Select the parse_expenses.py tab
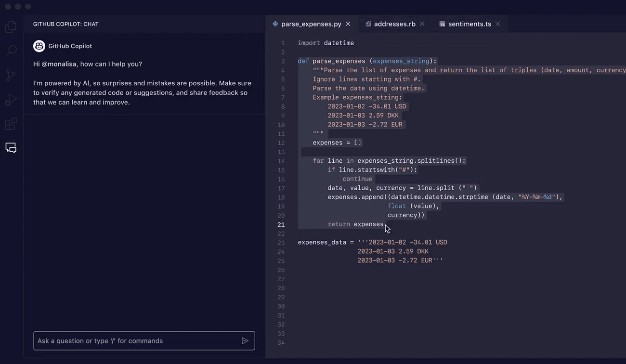Screen dimensions: 626x364 pyautogui.click(x=311, y=24)
